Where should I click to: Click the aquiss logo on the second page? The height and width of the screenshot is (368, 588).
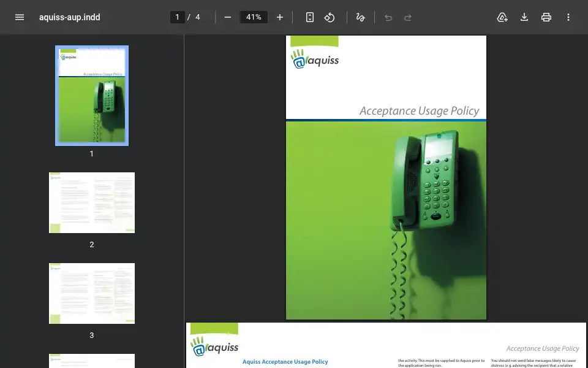tap(214, 346)
